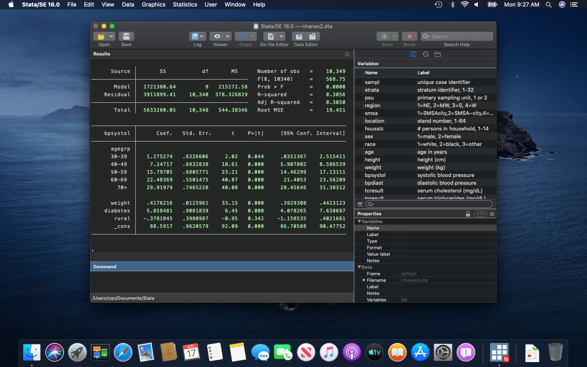Click the Open folder toolbar icon
The height and width of the screenshot is (367, 587).
click(x=101, y=36)
